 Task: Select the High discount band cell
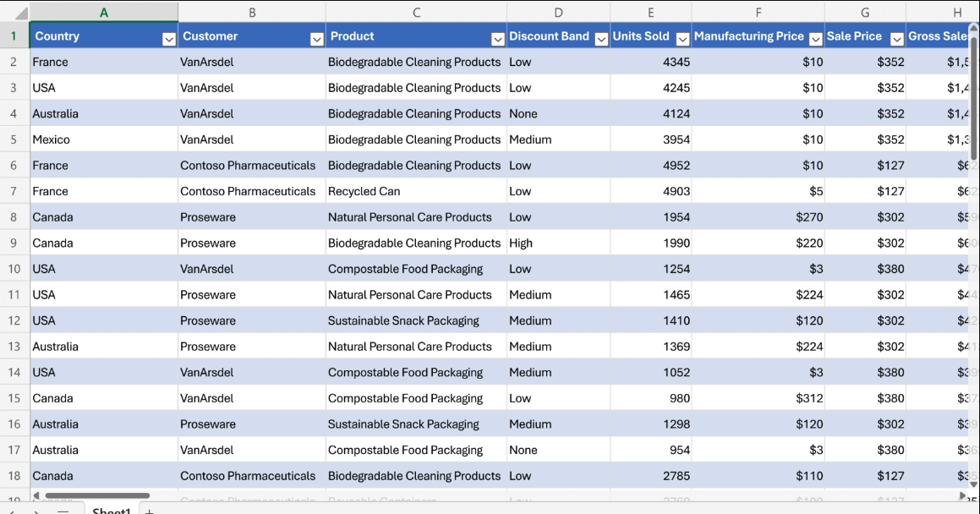pos(558,243)
